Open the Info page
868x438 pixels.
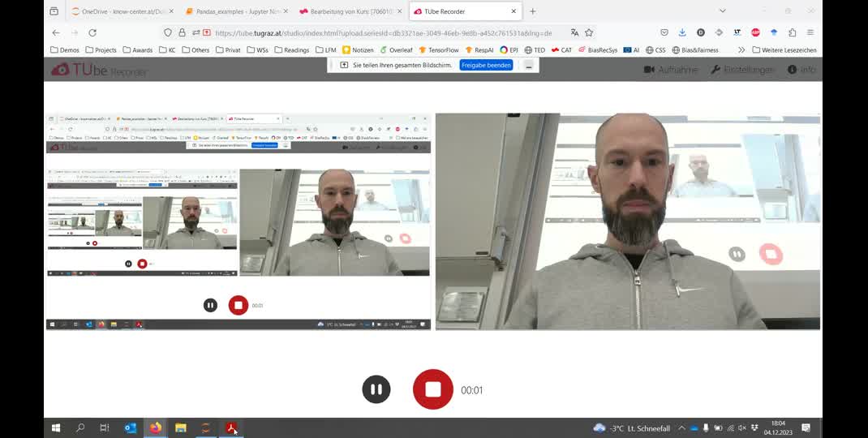[801, 70]
